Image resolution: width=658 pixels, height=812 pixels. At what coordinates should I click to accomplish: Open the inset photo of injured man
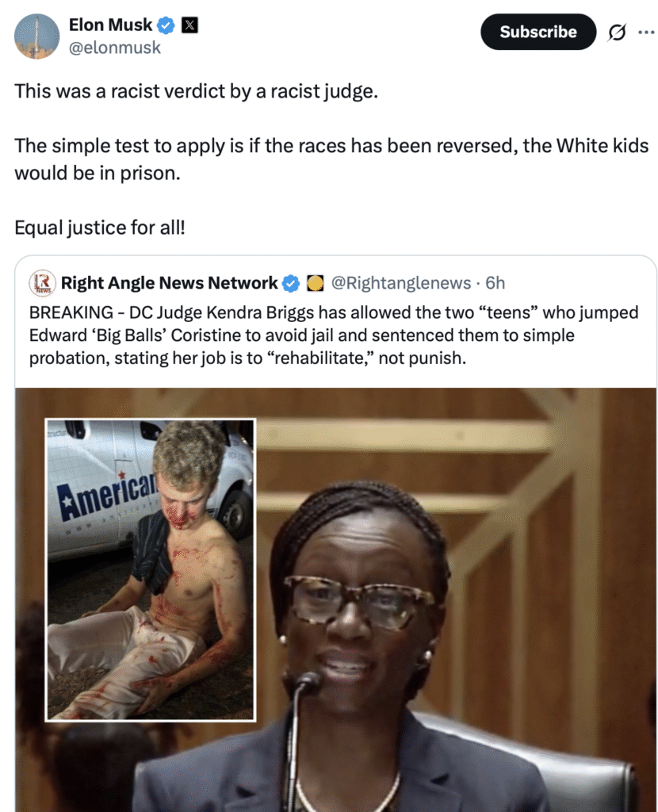click(151, 569)
